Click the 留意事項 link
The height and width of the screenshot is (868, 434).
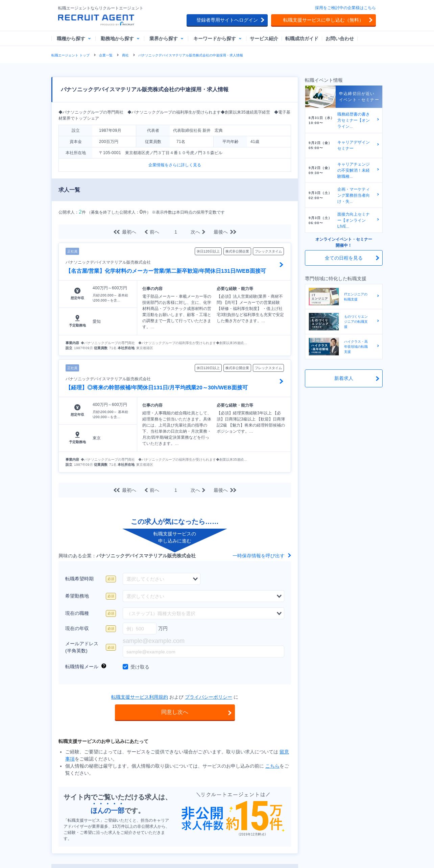[284, 752]
